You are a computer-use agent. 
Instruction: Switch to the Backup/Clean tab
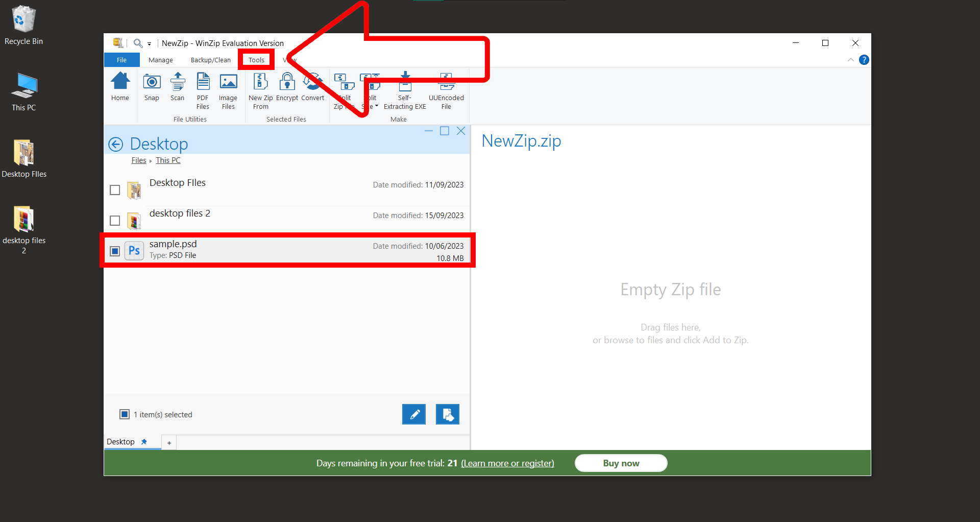point(210,60)
